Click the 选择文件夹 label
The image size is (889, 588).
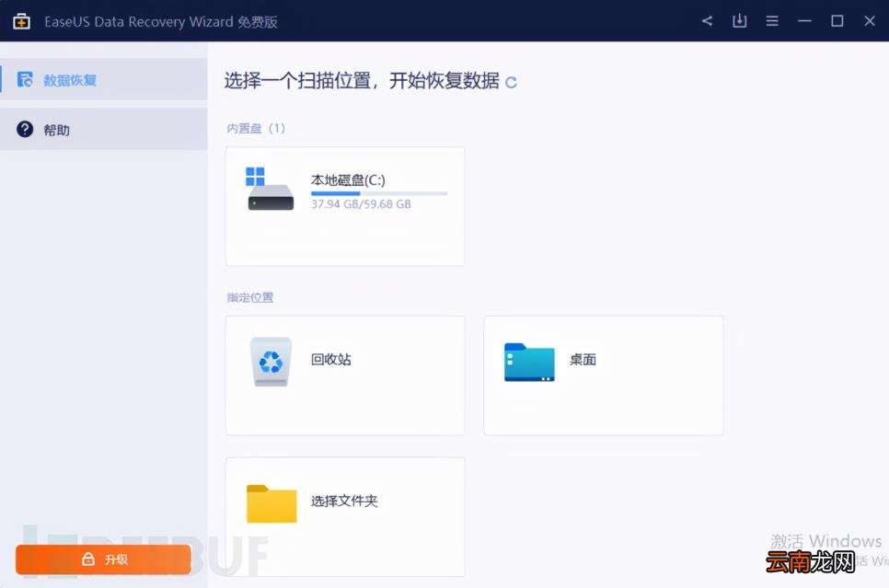click(x=344, y=501)
